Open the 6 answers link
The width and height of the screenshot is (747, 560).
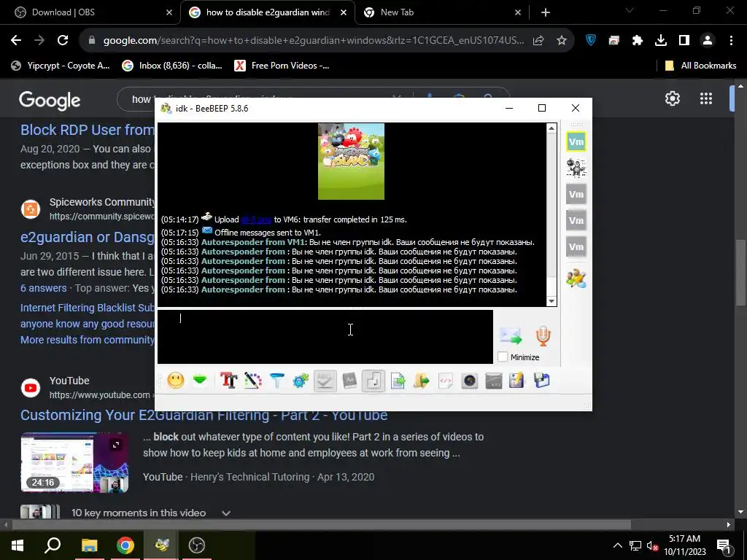coord(43,288)
